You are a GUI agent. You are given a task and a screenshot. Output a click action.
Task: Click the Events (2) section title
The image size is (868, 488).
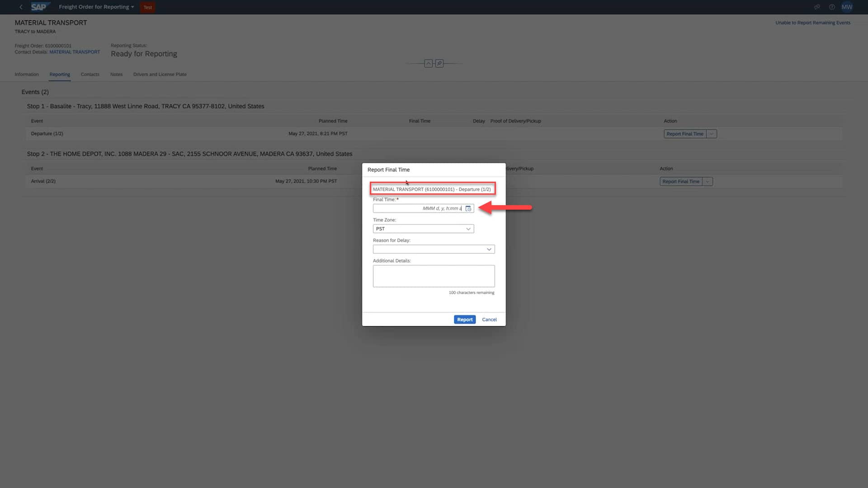[35, 92]
